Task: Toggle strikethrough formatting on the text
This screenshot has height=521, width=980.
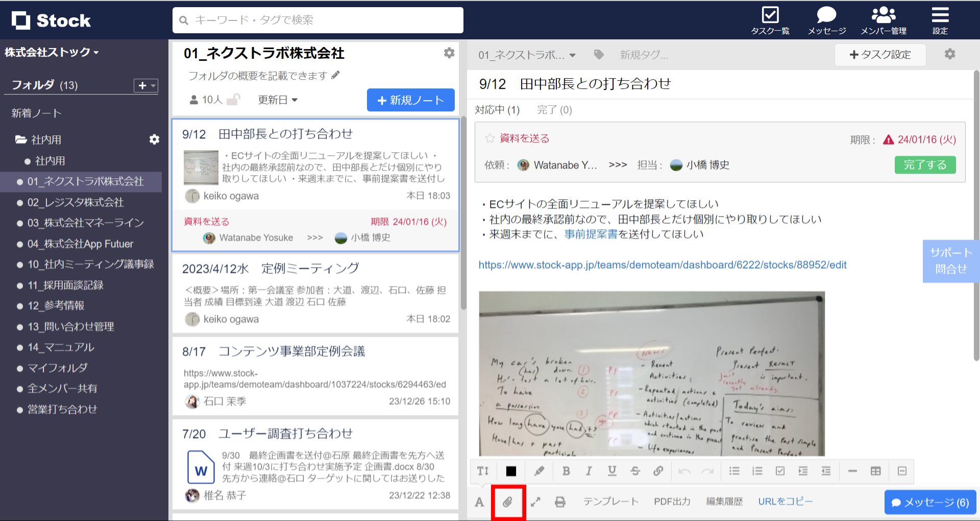Action: 635,471
